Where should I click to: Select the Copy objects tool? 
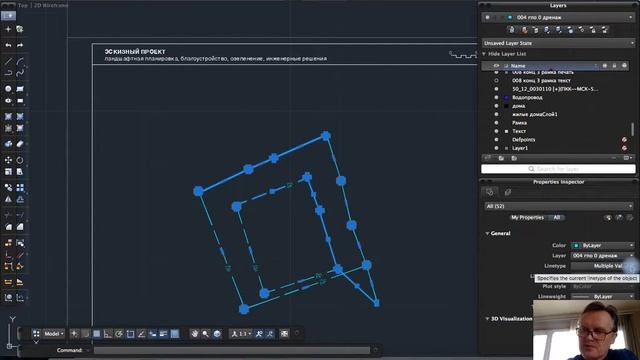(x=8, y=187)
